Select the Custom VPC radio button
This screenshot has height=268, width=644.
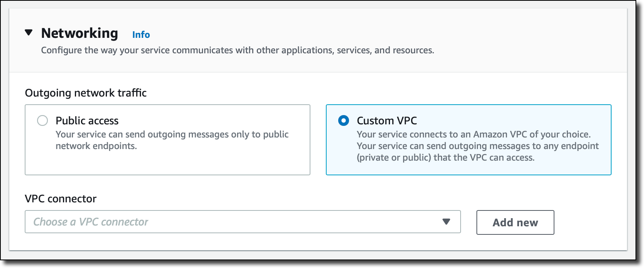[x=344, y=121]
